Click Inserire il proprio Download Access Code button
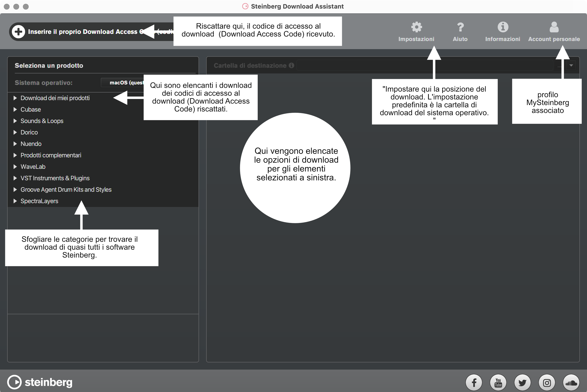The width and height of the screenshot is (587, 392). (x=91, y=32)
